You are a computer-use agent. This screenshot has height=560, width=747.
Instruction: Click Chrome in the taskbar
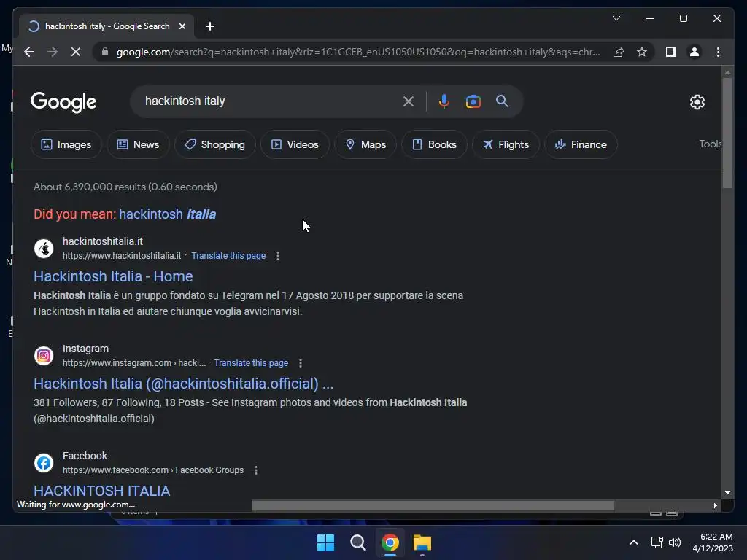coord(390,542)
